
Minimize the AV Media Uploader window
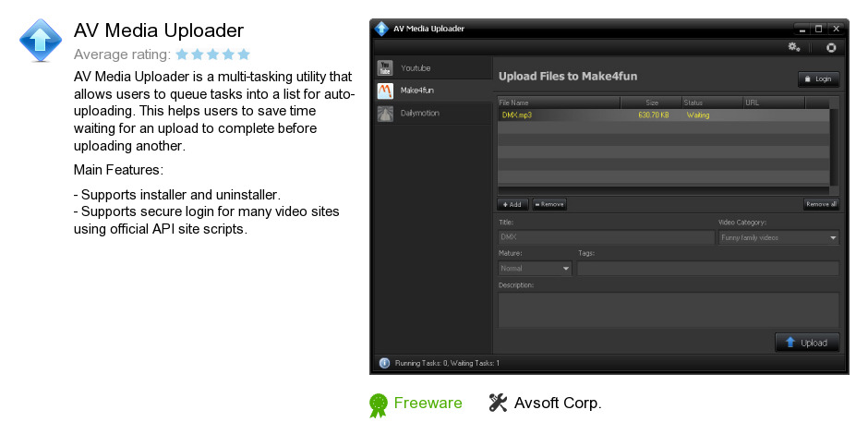[802, 29]
